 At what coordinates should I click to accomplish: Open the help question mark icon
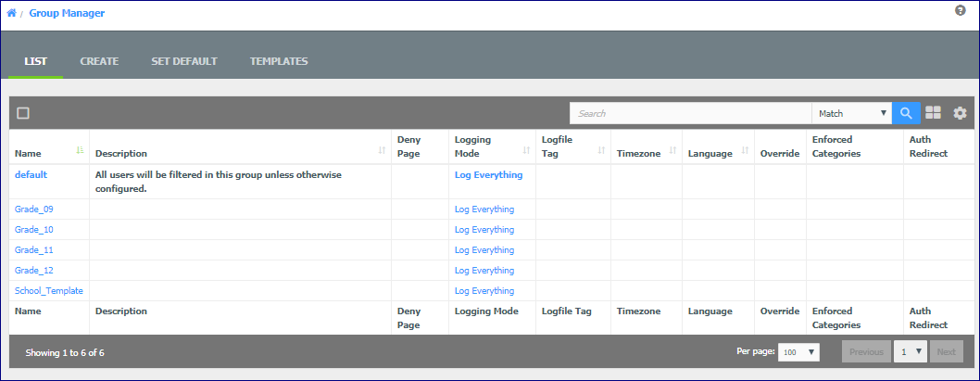click(961, 10)
